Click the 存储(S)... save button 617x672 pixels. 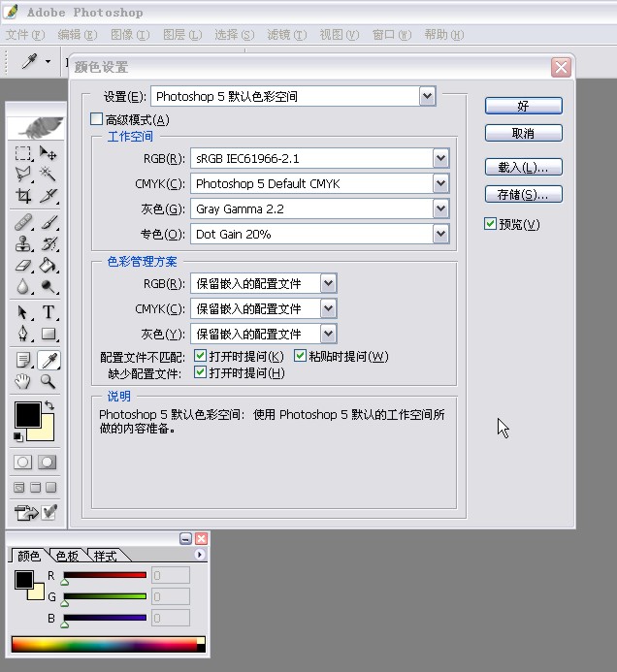(524, 195)
